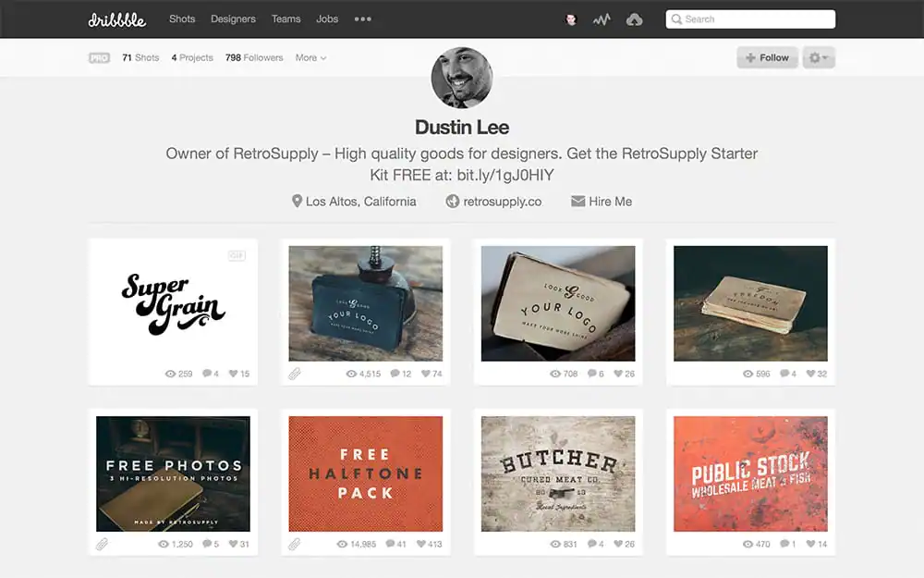Open Los Altos, California location link
This screenshot has height=578, width=924.
click(x=360, y=202)
